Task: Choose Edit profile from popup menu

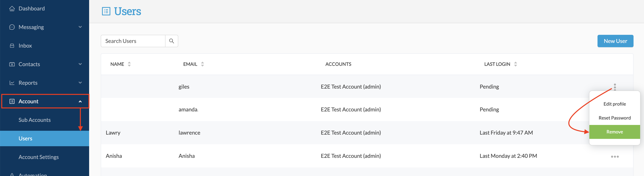Action: pos(615,104)
